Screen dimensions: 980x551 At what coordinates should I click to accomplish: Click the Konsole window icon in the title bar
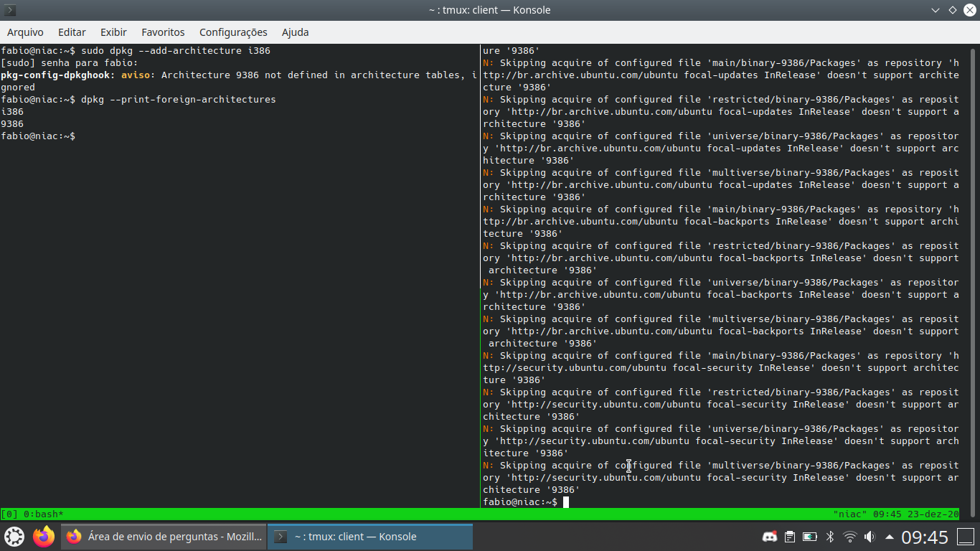[x=10, y=10]
